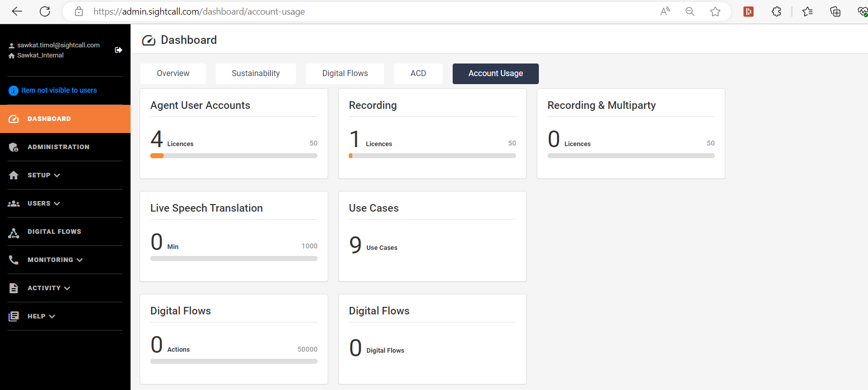Screen dimensions: 868x390
Task: Select the Account Usage tab
Action: tap(495, 74)
